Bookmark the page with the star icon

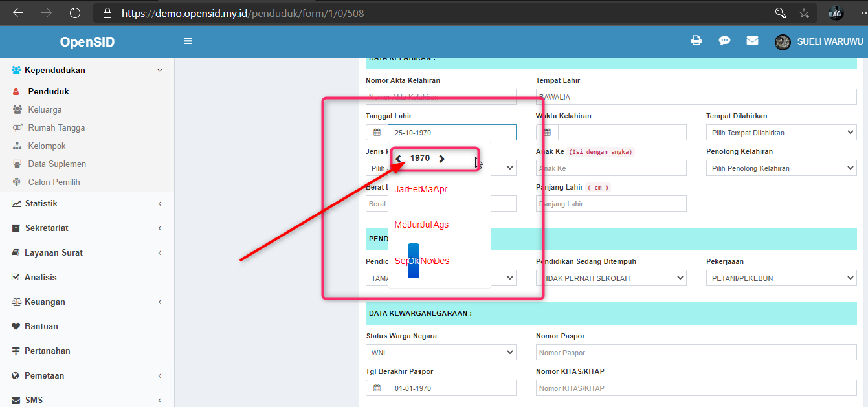click(804, 13)
